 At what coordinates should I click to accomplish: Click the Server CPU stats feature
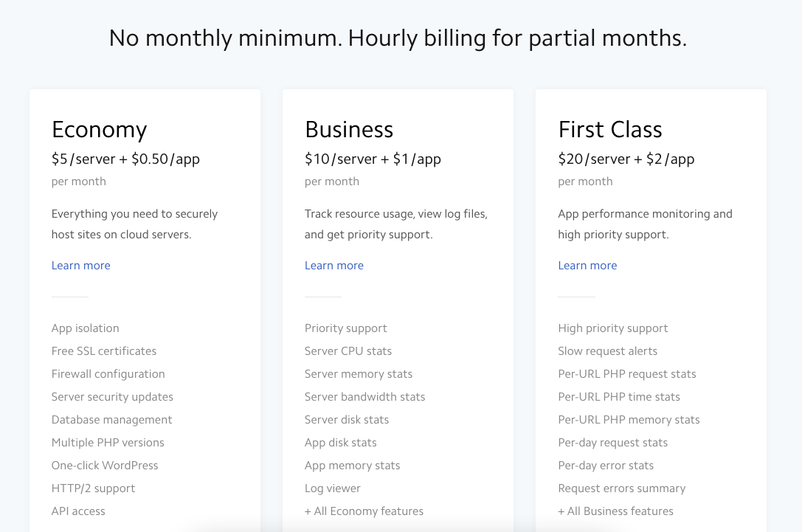click(x=348, y=351)
